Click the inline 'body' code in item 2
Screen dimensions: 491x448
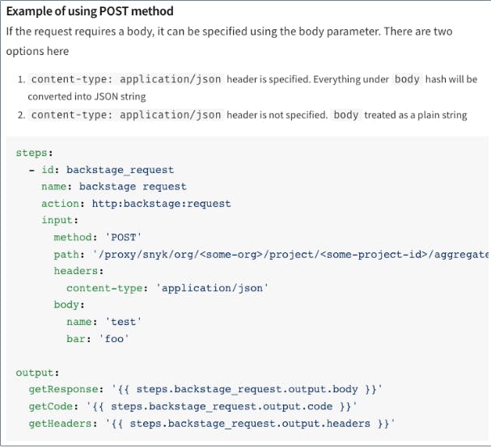point(345,115)
